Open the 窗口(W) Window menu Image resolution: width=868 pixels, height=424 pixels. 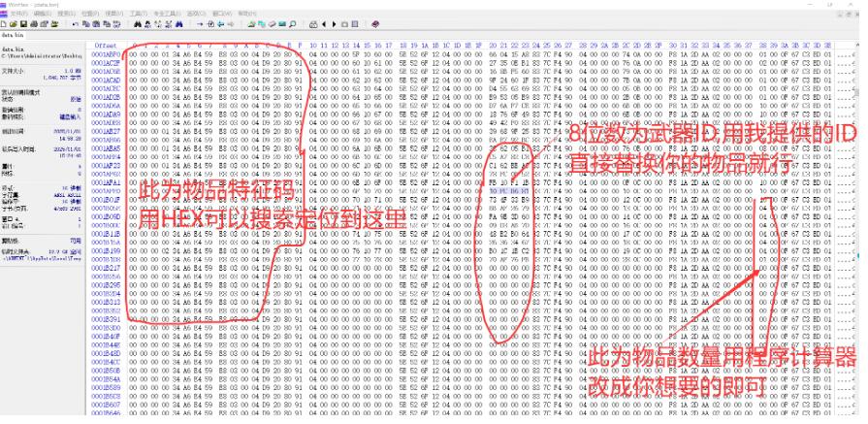[222, 13]
